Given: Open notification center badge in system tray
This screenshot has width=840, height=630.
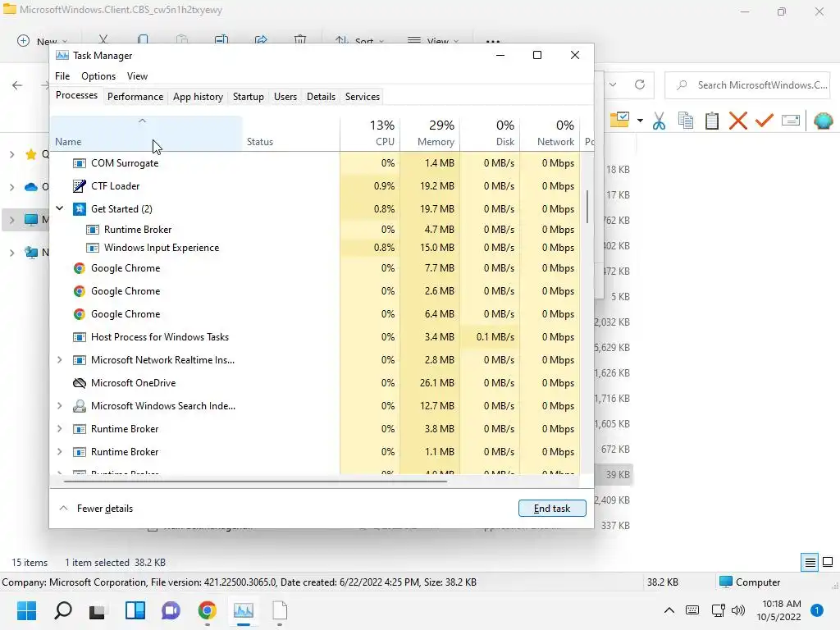Looking at the screenshot, I should (816, 610).
